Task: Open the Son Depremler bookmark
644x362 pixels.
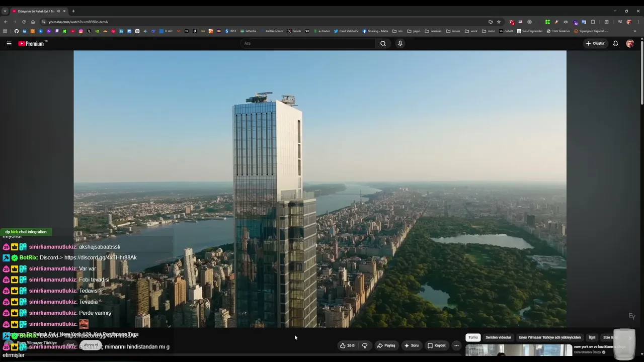Action: point(530,31)
